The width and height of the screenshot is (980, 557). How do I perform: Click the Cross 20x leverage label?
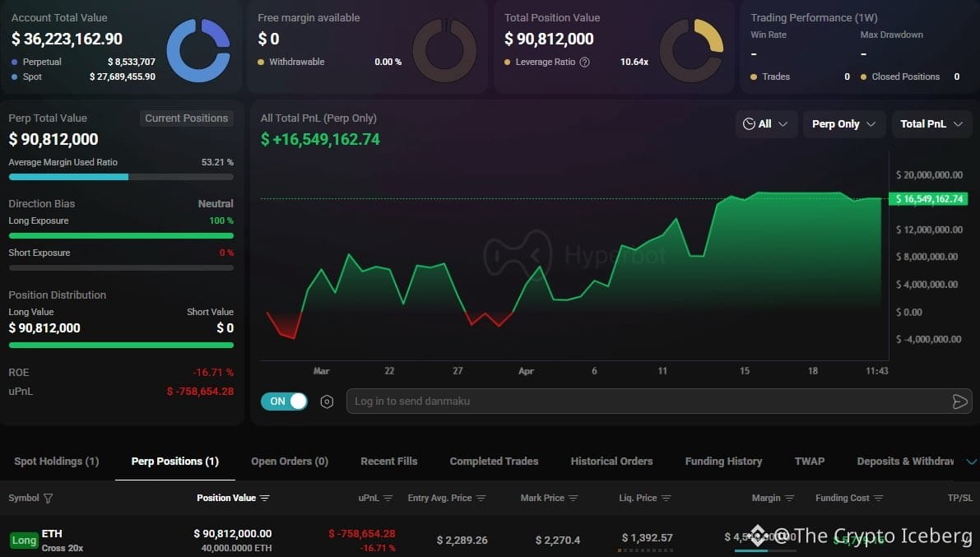(63, 548)
